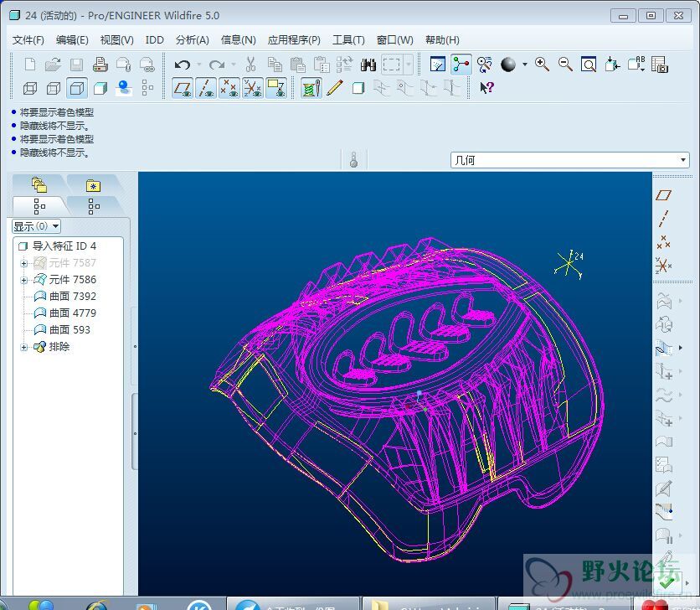
Task: Toggle Wireframe display mode
Action: (x=30, y=88)
